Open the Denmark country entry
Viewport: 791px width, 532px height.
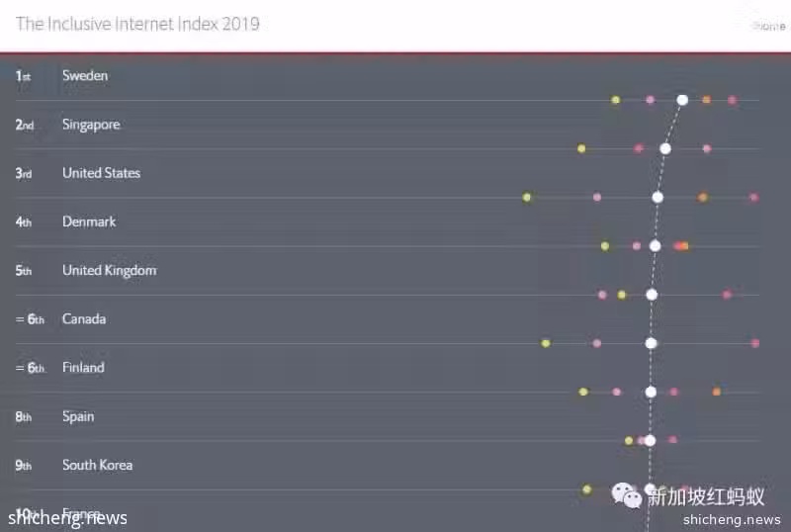pos(89,222)
